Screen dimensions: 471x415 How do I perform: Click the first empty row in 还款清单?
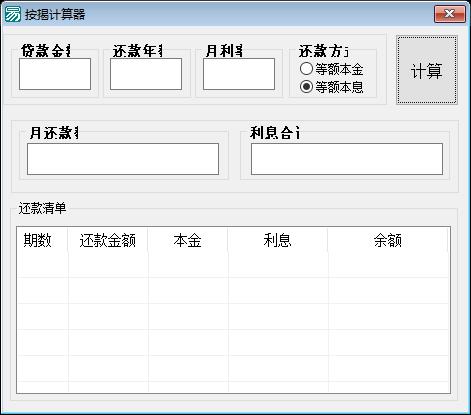click(233, 265)
